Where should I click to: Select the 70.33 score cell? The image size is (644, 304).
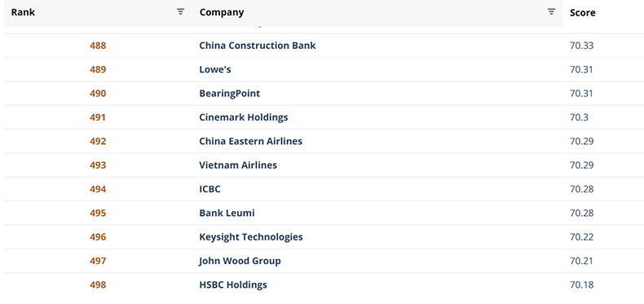[581, 46]
